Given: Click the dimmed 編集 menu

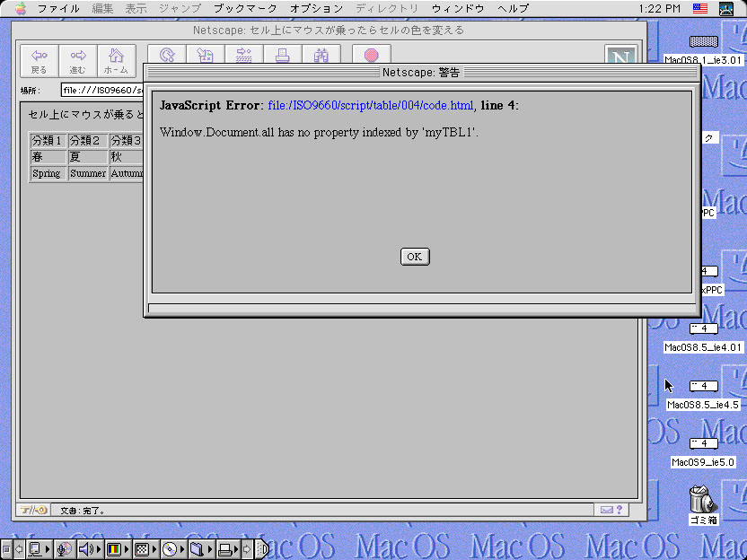Looking at the screenshot, I should pyautogui.click(x=102, y=9).
